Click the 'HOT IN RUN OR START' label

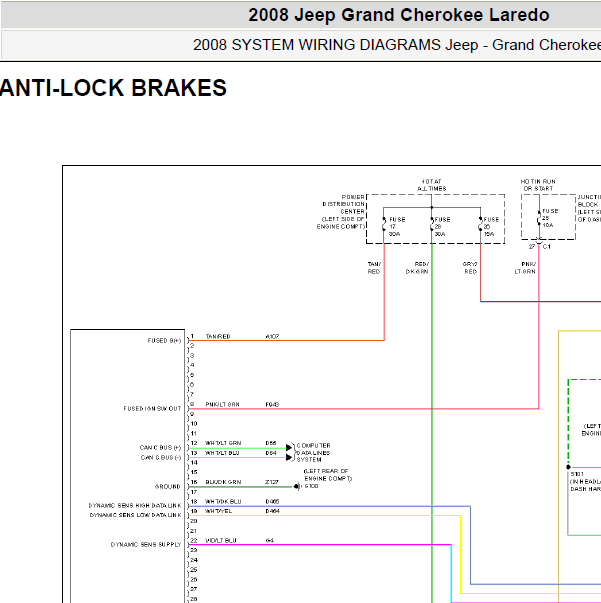[x=538, y=185]
